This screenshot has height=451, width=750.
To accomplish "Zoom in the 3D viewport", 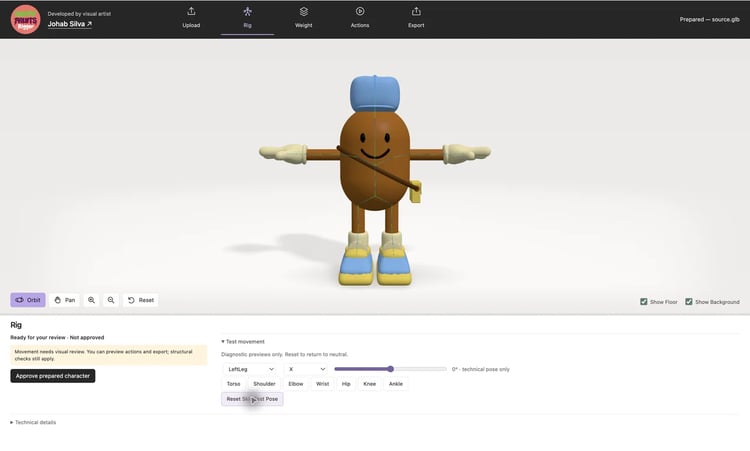I will (91, 300).
